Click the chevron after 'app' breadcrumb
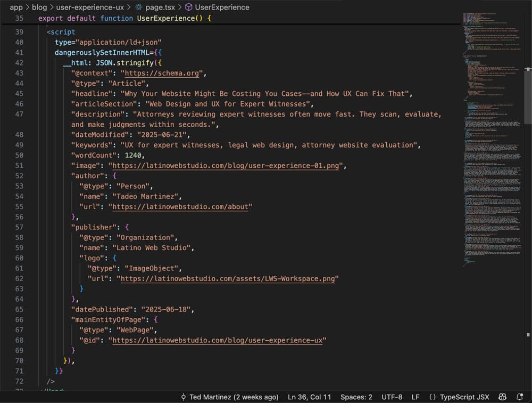 pos(28,7)
